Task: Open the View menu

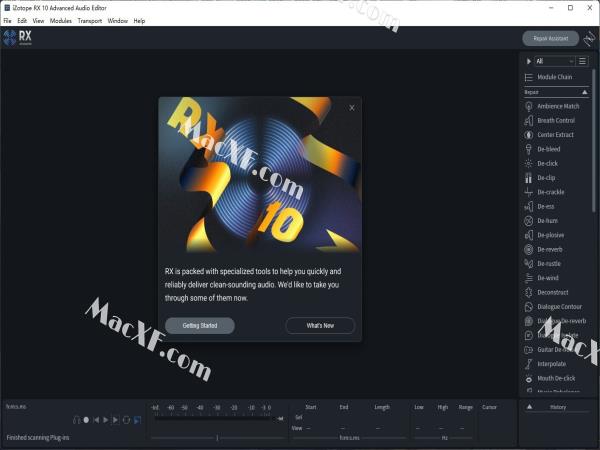Action: pyautogui.click(x=38, y=21)
